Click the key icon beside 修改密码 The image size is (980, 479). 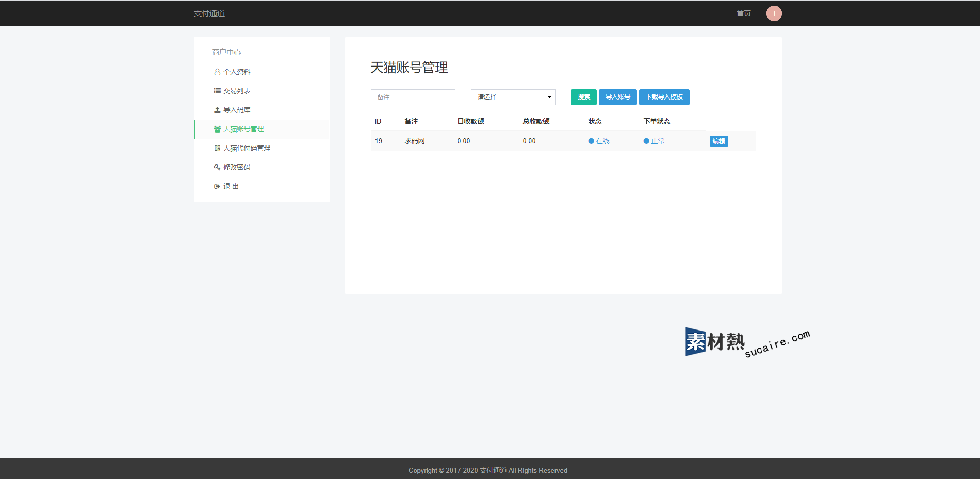click(217, 167)
